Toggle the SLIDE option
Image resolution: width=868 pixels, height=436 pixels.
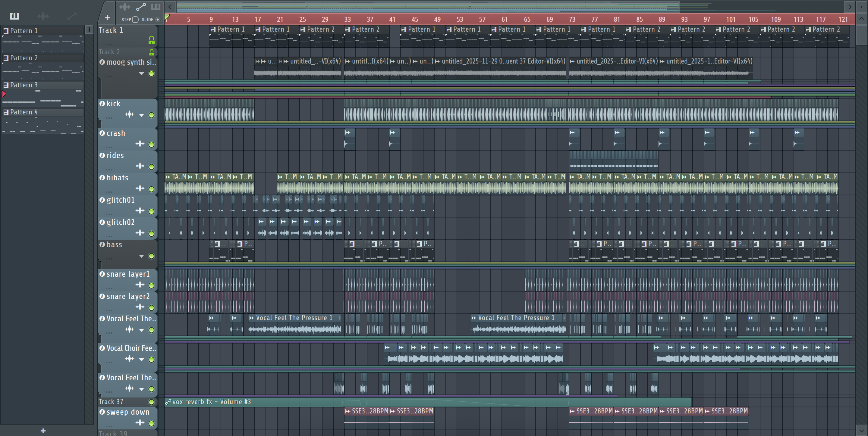click(x=157, y=20)
